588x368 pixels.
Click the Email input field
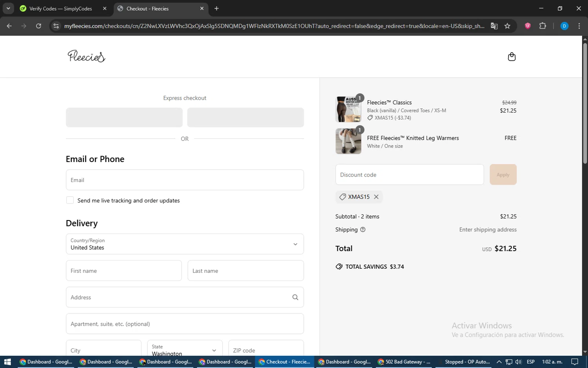(185, 180)
